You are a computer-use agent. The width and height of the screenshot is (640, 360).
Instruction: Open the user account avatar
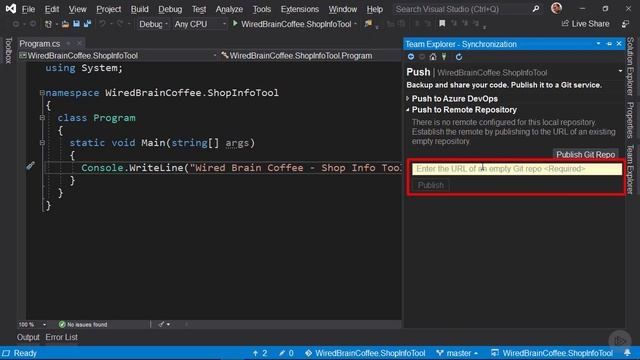(x=556, y=8)
